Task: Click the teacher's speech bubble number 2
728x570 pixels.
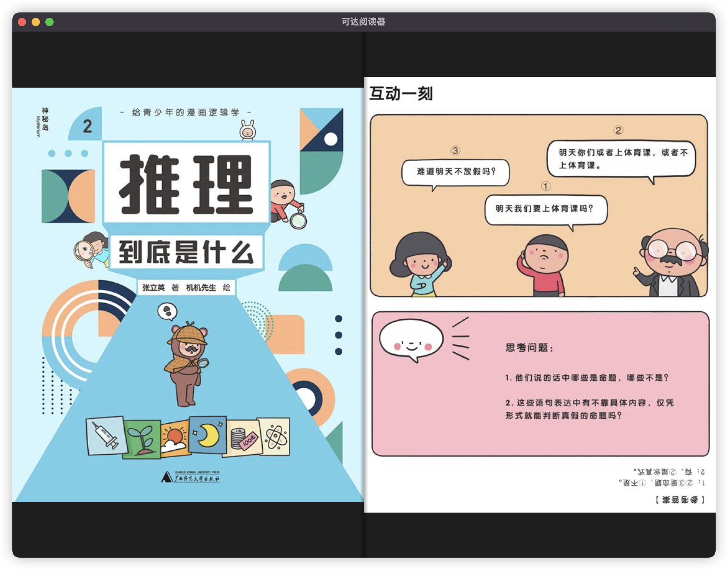Action: point(622,158)
